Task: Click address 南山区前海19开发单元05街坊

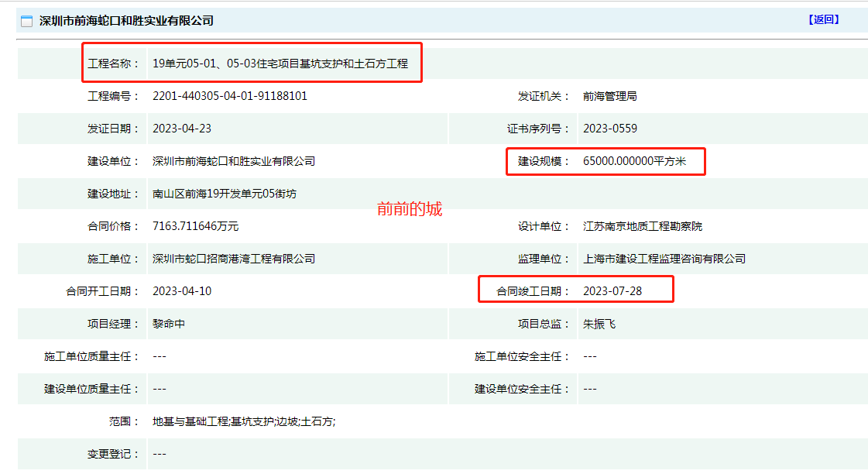Action: 225,194
